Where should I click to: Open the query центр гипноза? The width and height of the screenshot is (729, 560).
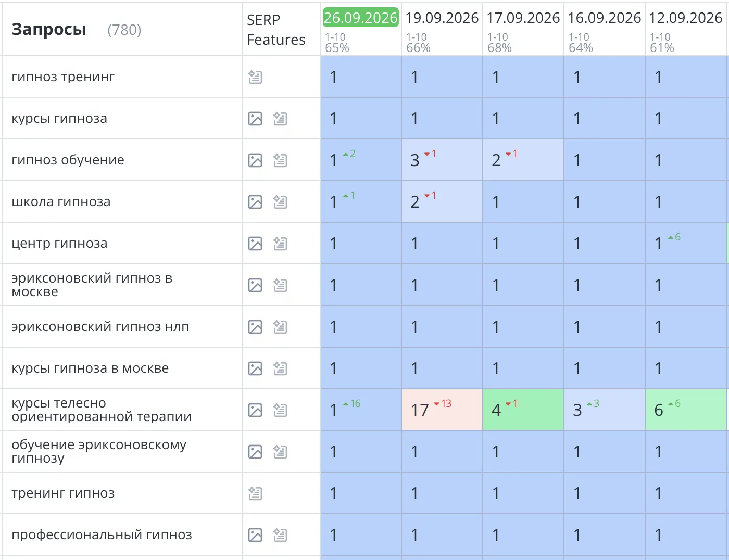(x=59, y=244)
